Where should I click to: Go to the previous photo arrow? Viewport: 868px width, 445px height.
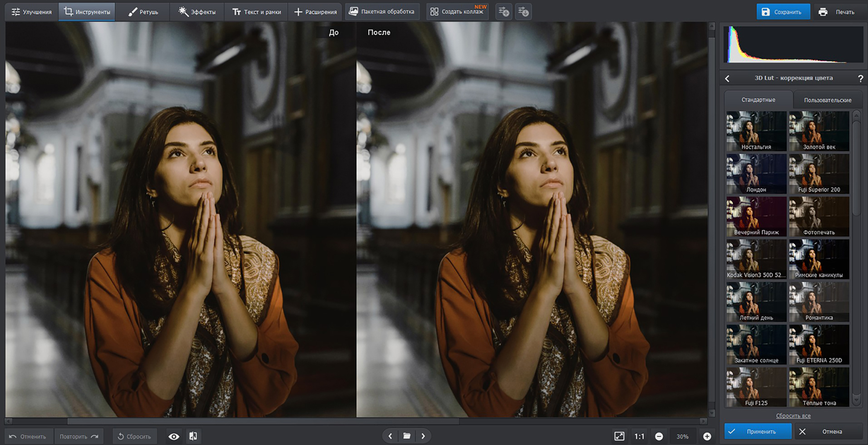[x=390, y=436]
